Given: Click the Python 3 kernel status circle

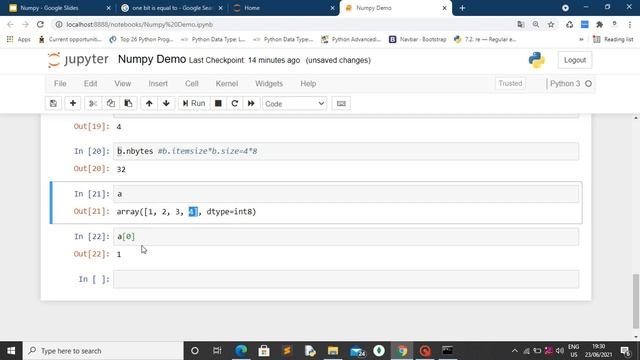Looking at the screenshot, I should (x=588, y=84).
